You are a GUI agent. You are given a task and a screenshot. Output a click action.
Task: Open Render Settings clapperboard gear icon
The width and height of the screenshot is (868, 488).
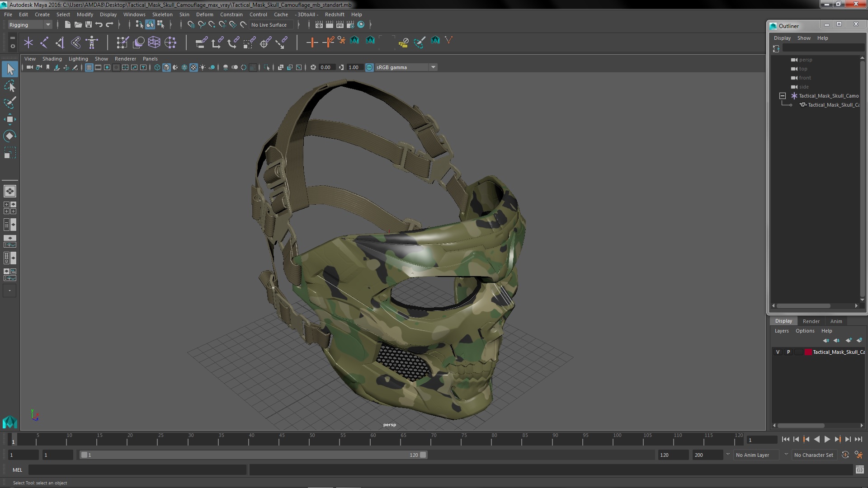350,25
